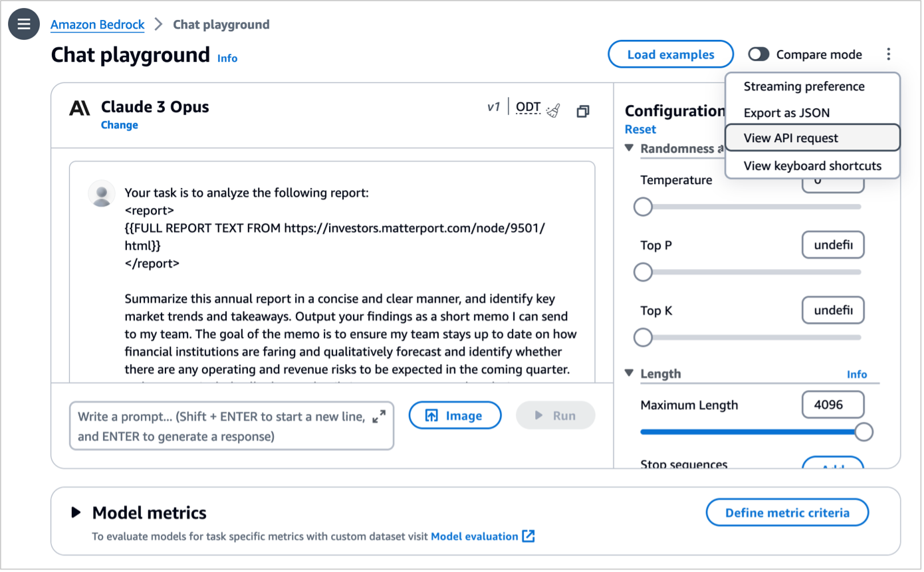924x572 pixels.
Task: Click the Load examples button
Action: [670, 54]
